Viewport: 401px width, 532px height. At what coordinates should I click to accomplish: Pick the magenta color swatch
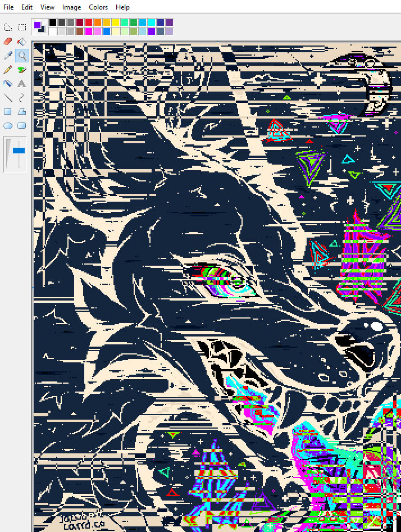pyautogui.click(x=89, y=31)
